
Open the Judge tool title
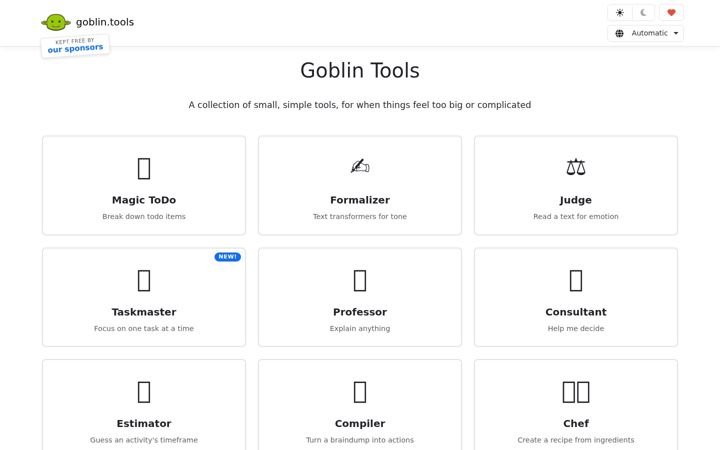[576, 200]
